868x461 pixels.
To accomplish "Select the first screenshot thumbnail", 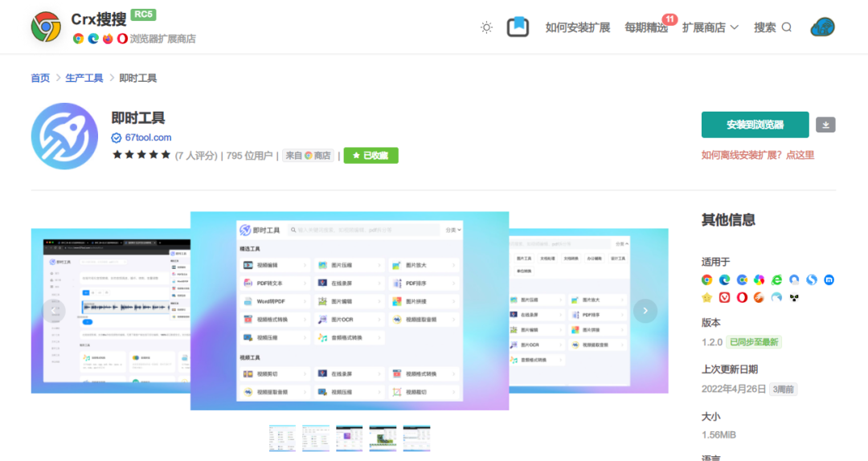I will click(282, 438).
